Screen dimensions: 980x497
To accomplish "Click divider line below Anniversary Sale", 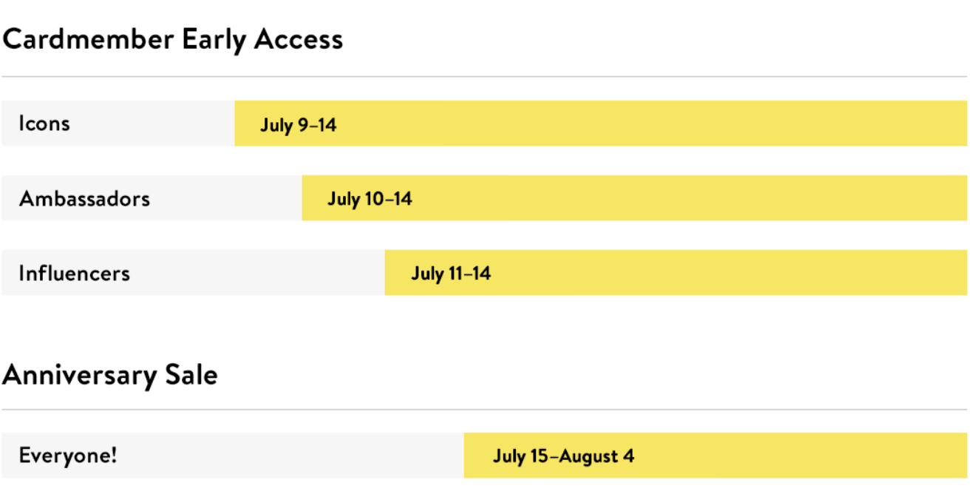I will click(484, 409).
